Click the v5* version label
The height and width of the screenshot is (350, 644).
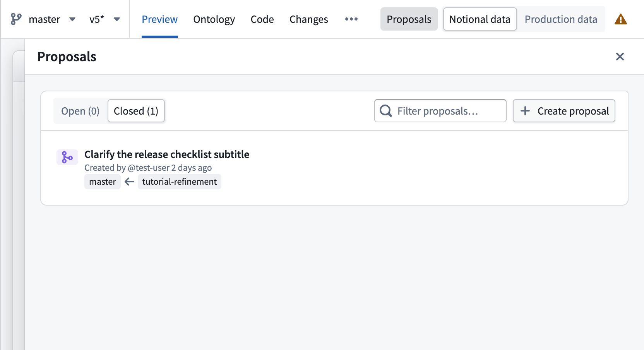click(x=97, y=19)
